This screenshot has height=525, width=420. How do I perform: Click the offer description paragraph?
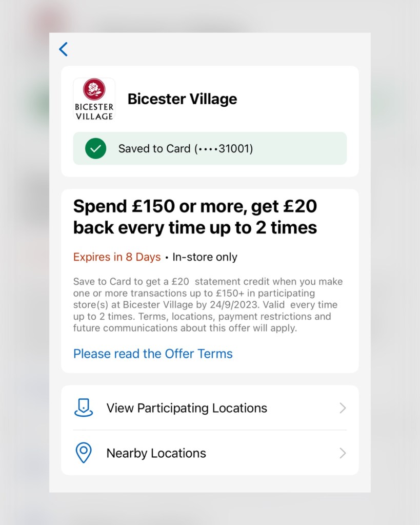(208, 305)
